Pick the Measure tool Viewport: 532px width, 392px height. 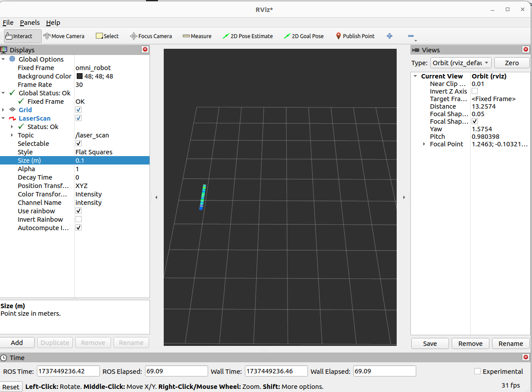197,36
